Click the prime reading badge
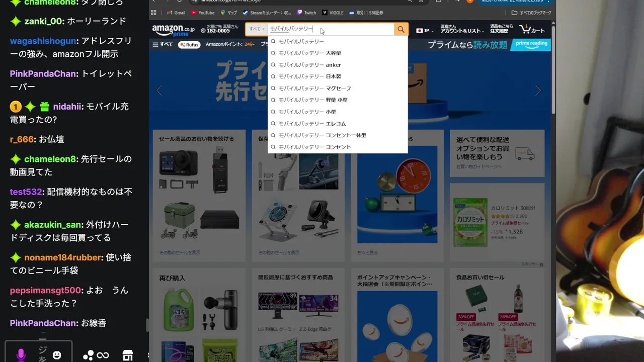 tap(531, 45)
